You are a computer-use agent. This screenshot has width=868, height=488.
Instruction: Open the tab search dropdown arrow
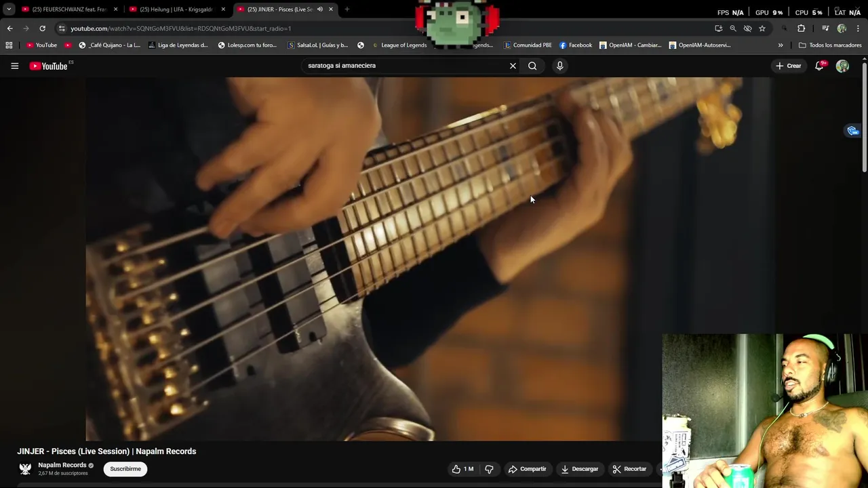tap(9, 9)
